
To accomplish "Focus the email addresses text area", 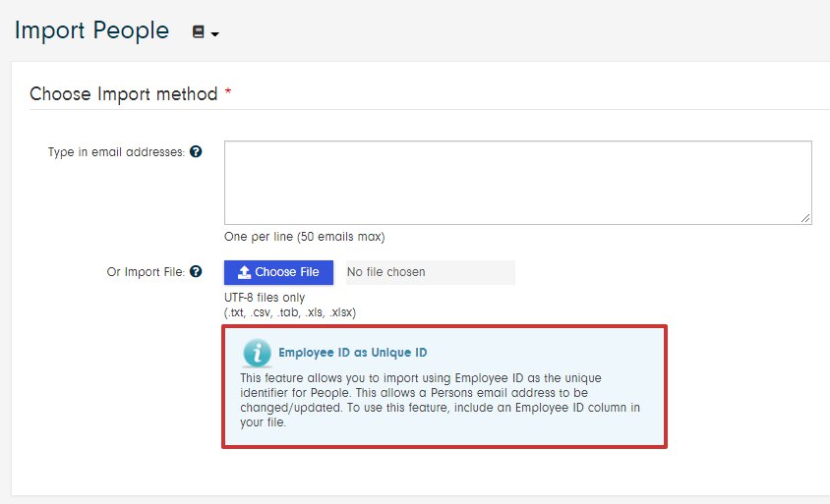I will coord(517,183).
